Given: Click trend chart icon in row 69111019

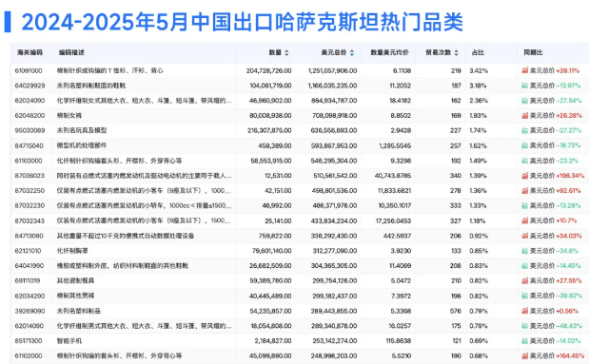Looking at the screenshot, I should [524, 280].
